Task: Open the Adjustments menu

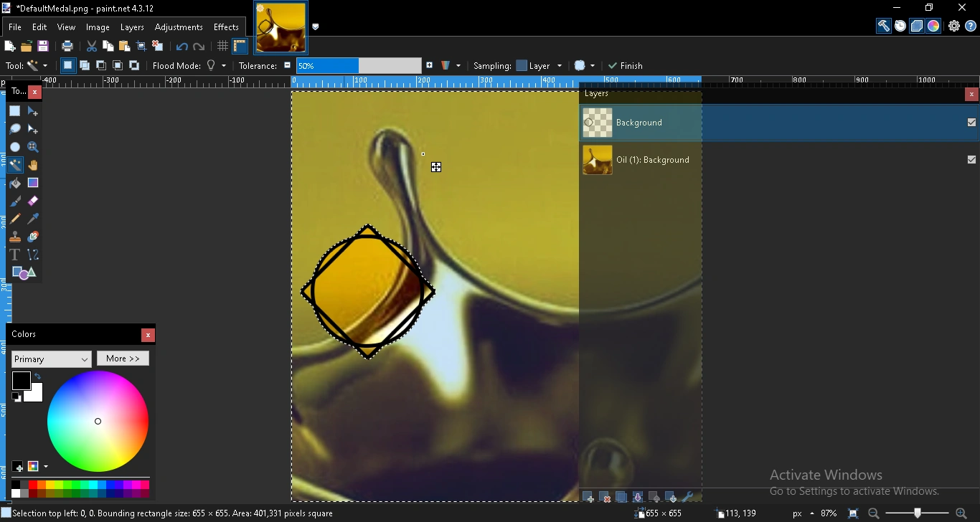Action: 179,27
